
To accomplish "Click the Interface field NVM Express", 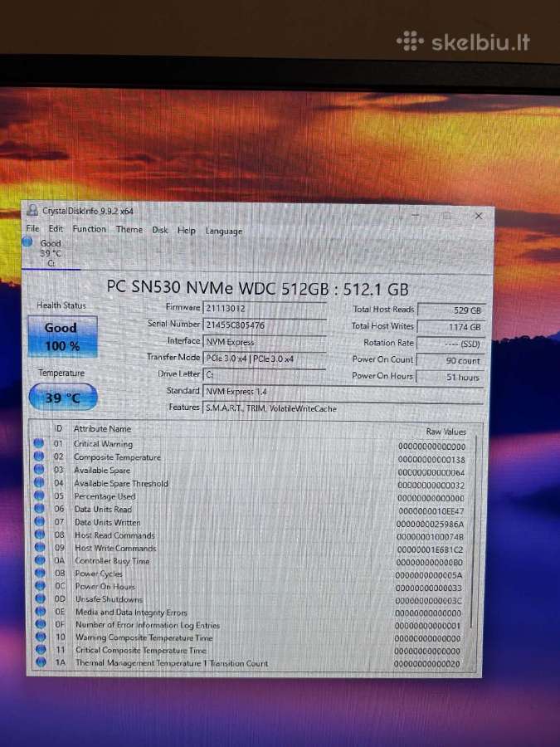I will [265, 342].
